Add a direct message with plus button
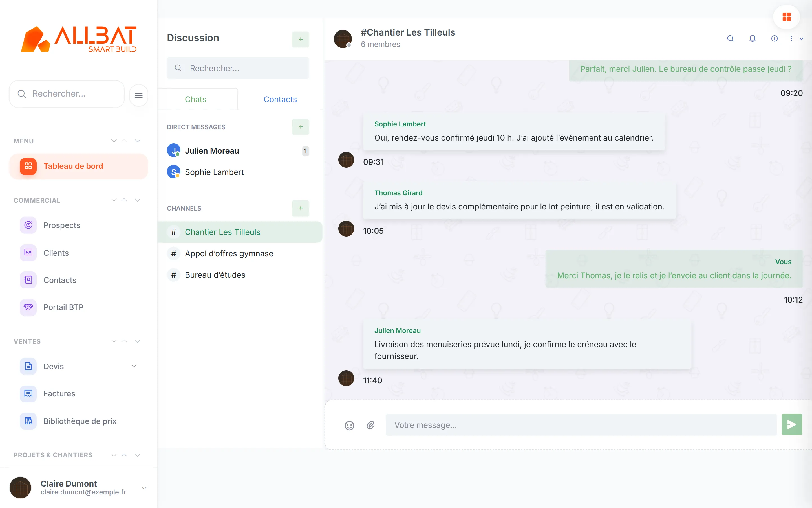The image size is (812, 508). [300, 127]
